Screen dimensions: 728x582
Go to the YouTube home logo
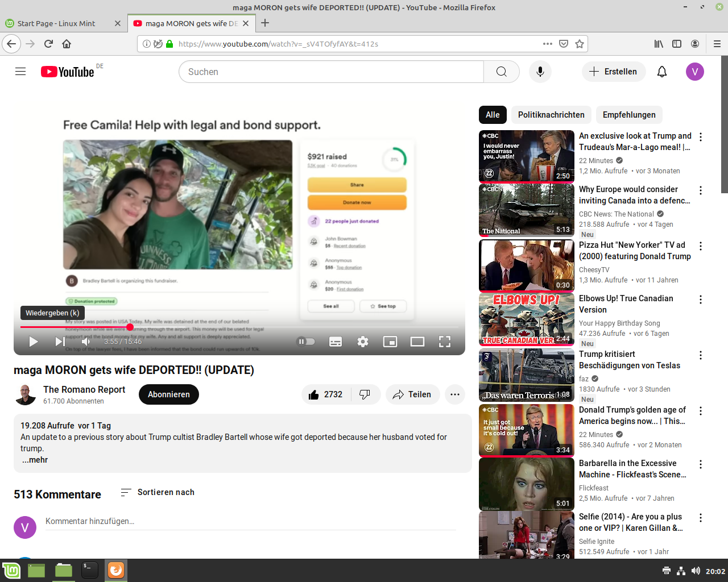(67, 72)
